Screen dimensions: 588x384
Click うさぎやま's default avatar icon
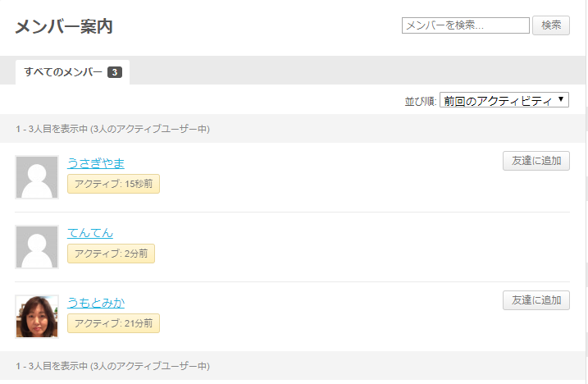click(x=37, y=177)
